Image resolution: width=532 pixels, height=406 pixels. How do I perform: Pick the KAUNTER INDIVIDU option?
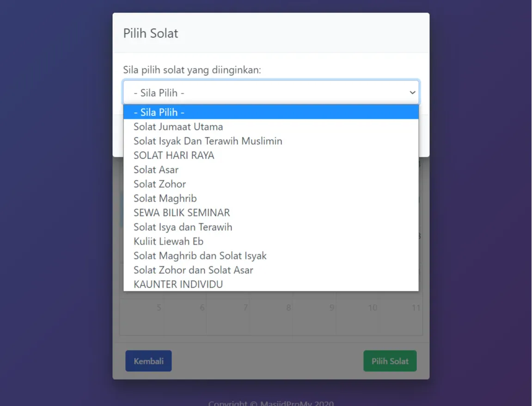178,284
